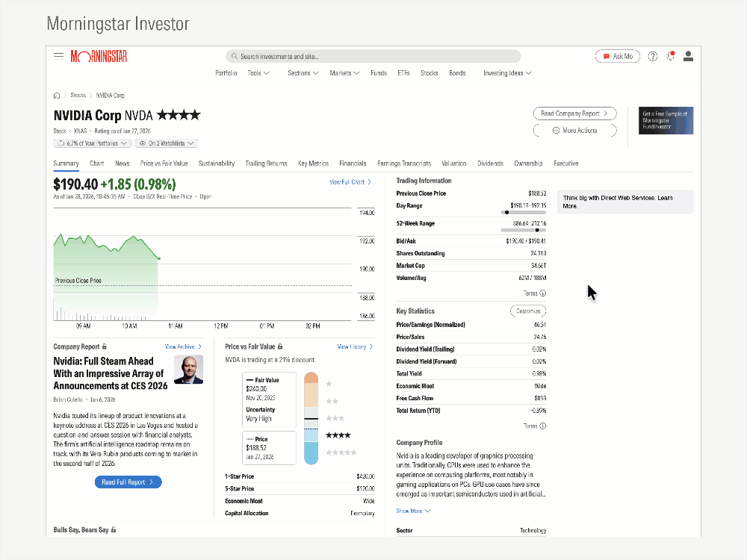
Task: Click the lock icon beside Bulls Say, Bears Say
Action: (x=114, y=529)
